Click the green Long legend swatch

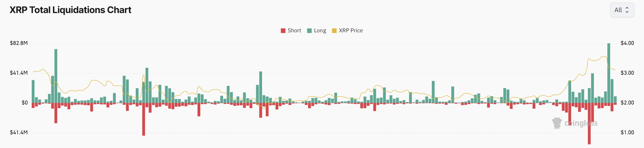(309, 31)
